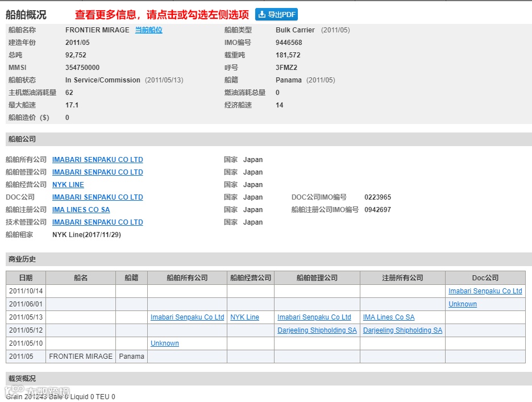Select cargo line Grain 201243 Bale 0

[x=38, y=397]
